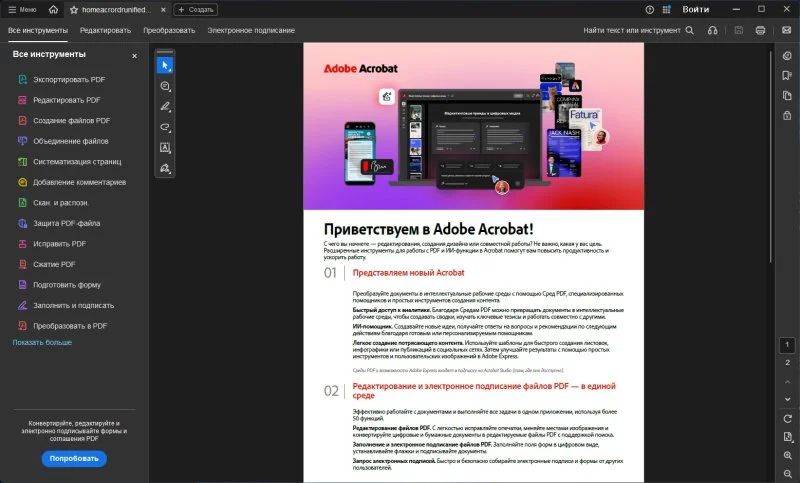Screen dimensions: 800x483
Task: Open the lock security icon in right rail
Action: pos(787,115)
